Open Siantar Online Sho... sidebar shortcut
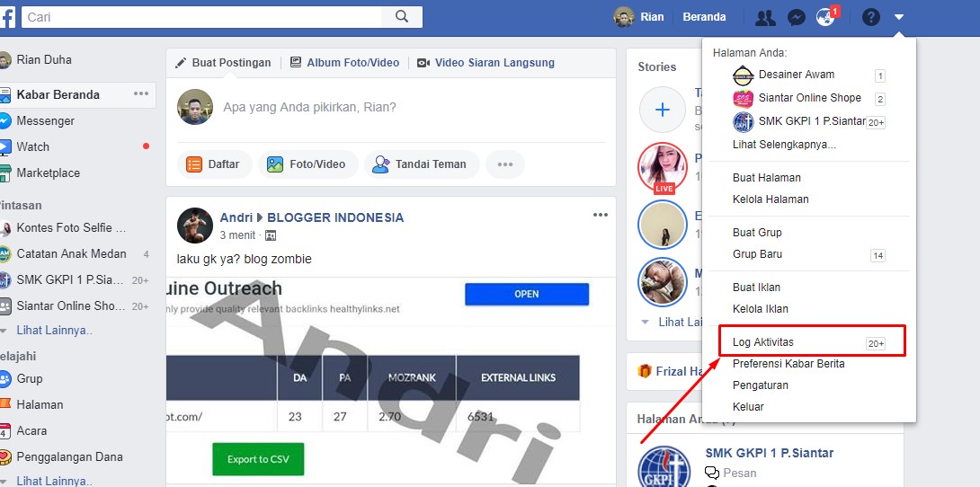Image resolution: width=980 pixels, height=487 pixels. pos(71,306)
